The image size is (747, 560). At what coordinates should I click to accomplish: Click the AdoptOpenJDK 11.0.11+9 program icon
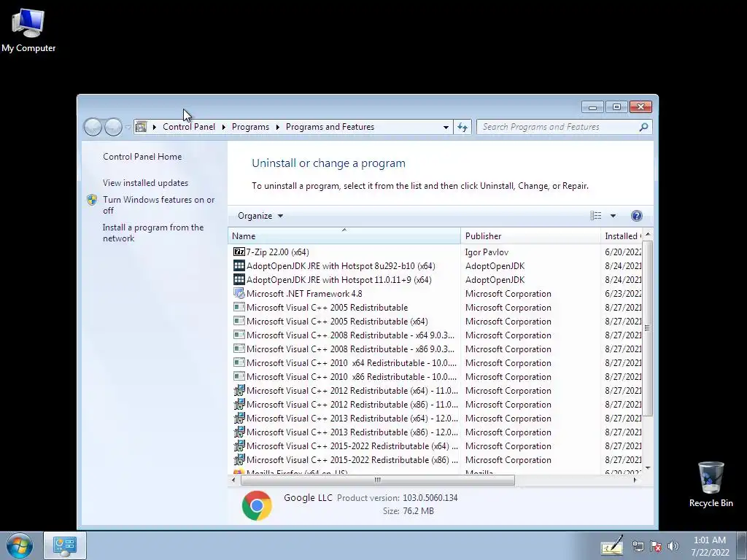tap(239, 279)
